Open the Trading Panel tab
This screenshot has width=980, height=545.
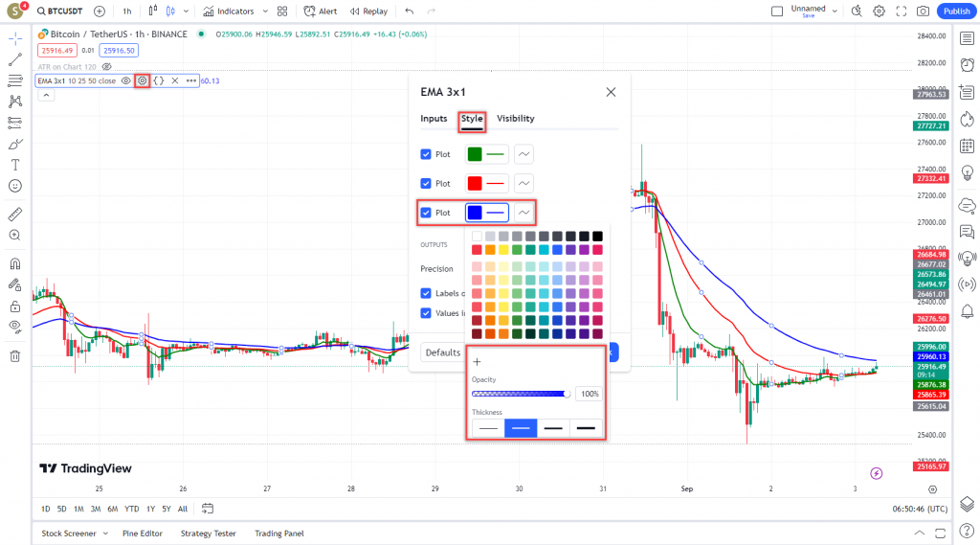click(279, 534)
